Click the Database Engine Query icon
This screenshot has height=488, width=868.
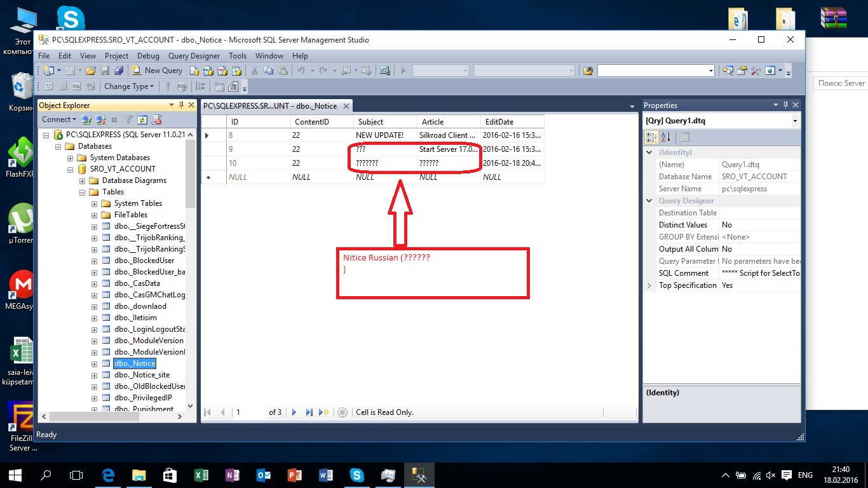[194, 71]
